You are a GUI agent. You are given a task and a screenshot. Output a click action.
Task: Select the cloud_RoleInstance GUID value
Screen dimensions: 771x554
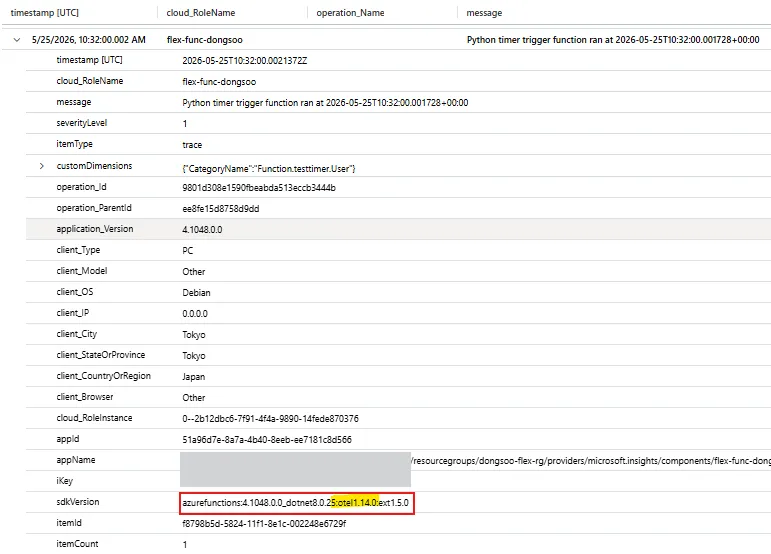[x=270, y=419]
